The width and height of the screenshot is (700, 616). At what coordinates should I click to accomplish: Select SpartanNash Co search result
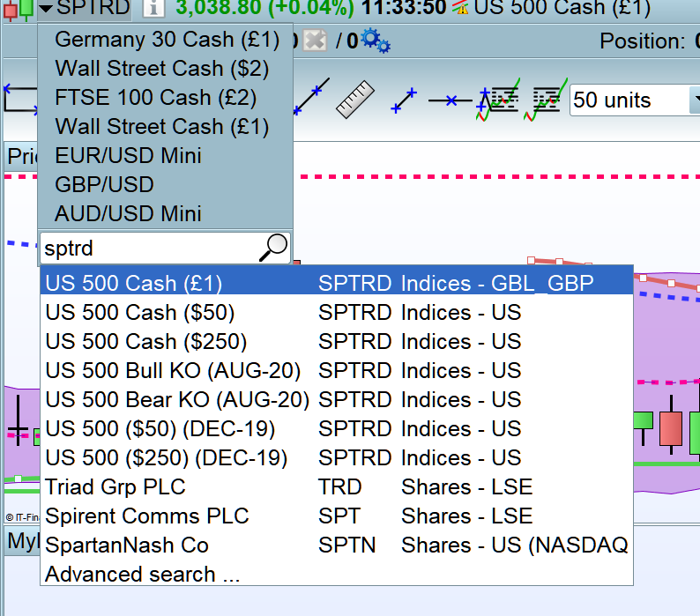[337, 545]
